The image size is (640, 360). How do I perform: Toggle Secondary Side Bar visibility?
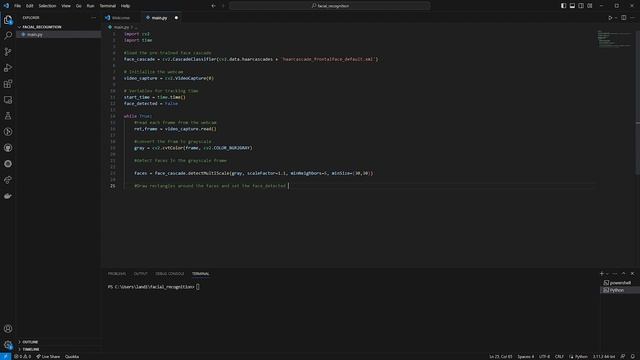click(581, 6)
